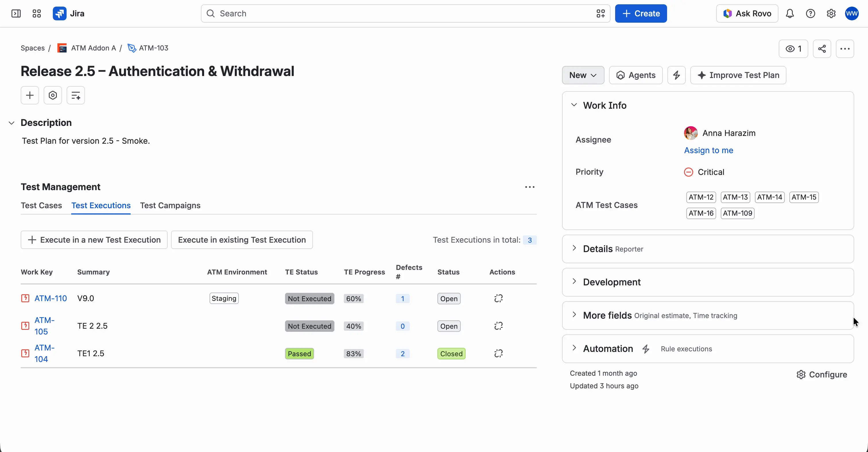The image size is (868, 452).
Task: Click the Assign to me link
Action: point(708,151)
